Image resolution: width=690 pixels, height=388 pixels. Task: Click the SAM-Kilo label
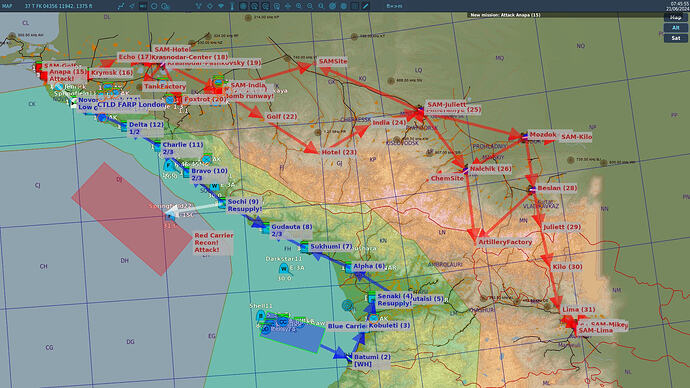pos(576,137)
